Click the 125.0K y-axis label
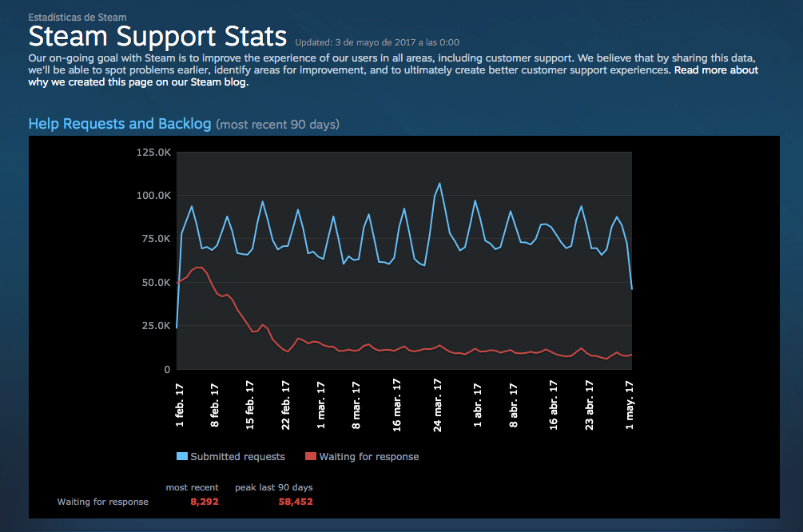The height and width of the screenshot is (532, 803). pyautogui.click(x=153, y=152)
